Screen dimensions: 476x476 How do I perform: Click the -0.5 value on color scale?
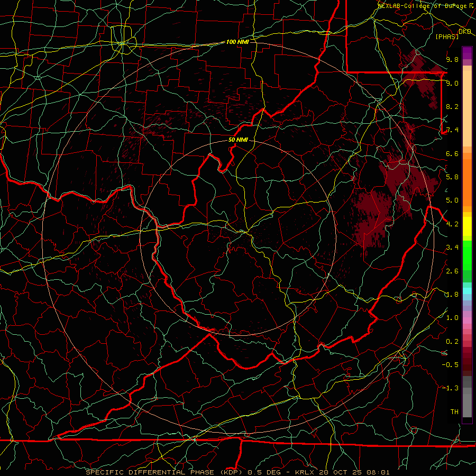point(450,365)
